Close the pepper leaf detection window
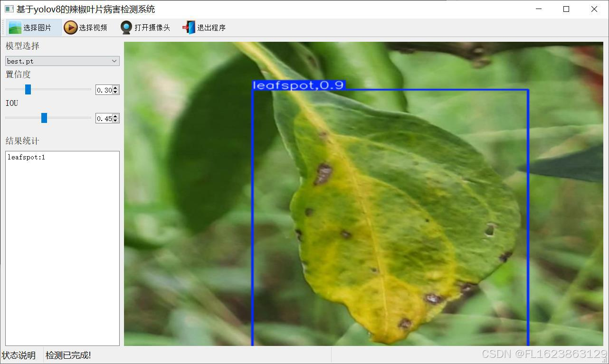The width and height of the screenshot is (609, 364). (x=594, y=9)
